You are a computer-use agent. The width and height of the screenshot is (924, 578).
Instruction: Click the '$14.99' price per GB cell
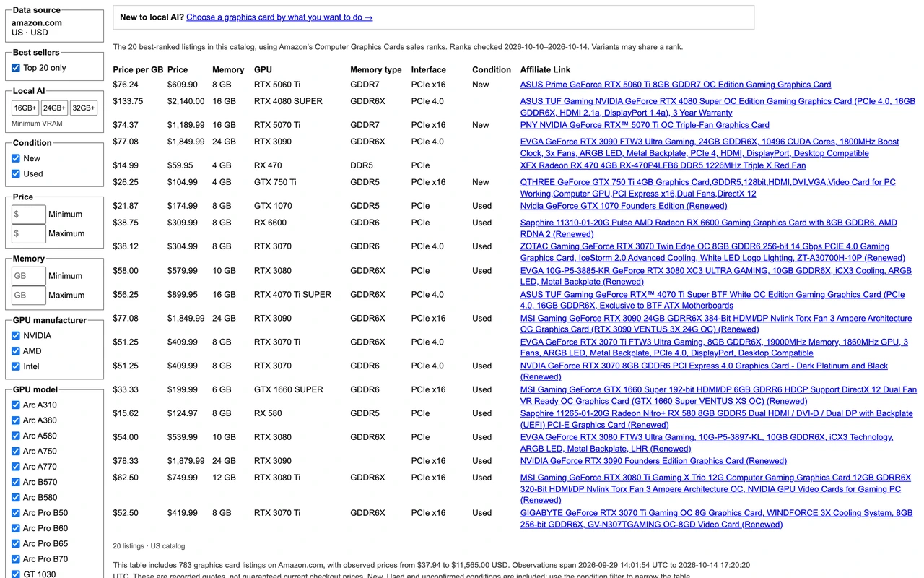[126, 165]
